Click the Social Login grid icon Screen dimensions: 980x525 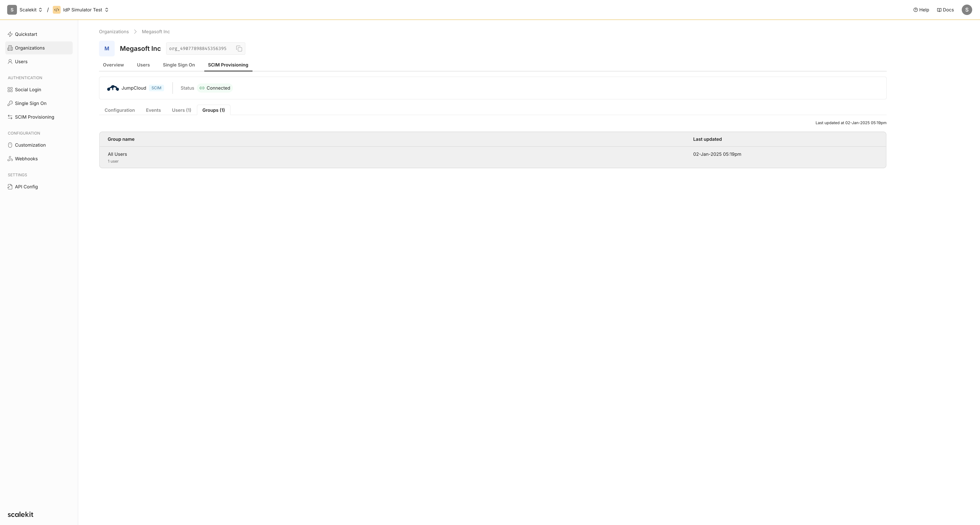(10, 90)
